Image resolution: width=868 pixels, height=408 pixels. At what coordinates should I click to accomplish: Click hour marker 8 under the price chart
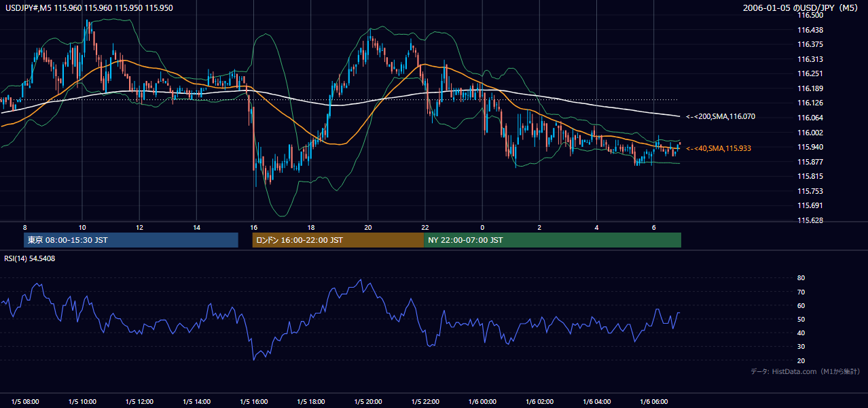click(x=24, y=227)
